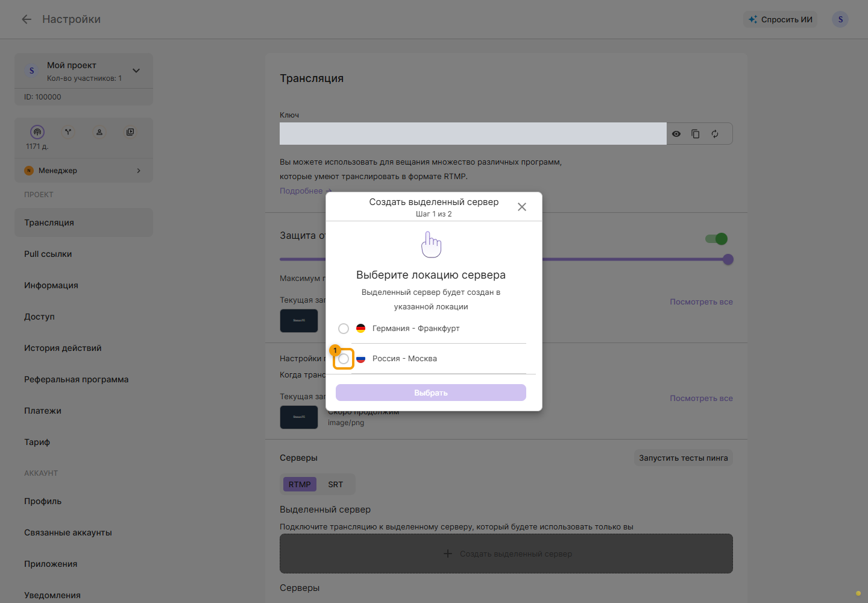This screenshot has width=868, height=603.
Task: Choose the Германия - Франкфурт radio option
Action: (x=344, y=329)
